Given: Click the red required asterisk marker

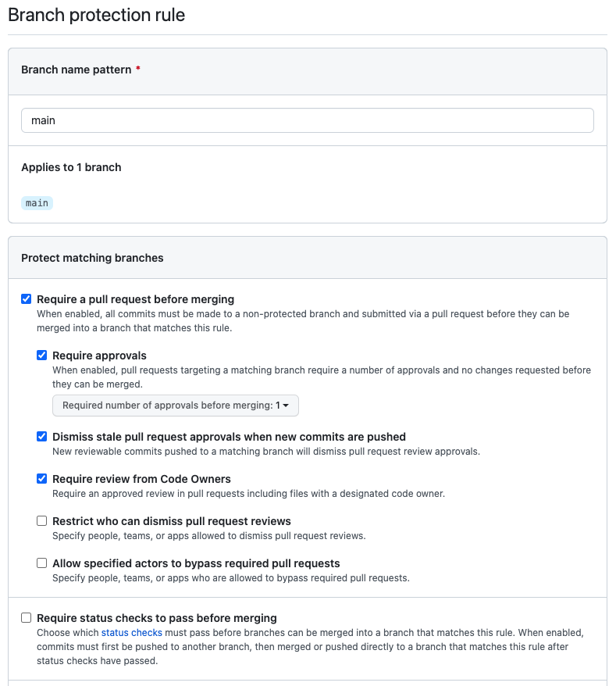Looking at the screenshot, I should (137, 70).
